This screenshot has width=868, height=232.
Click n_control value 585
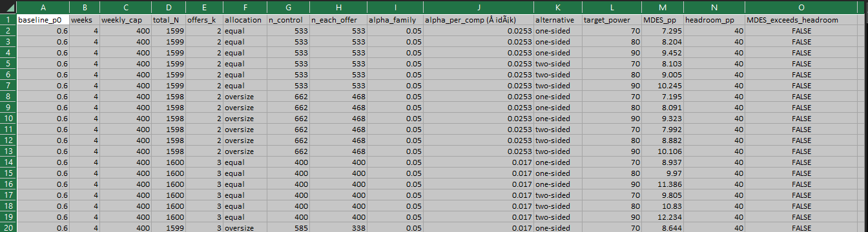[288, 228]
